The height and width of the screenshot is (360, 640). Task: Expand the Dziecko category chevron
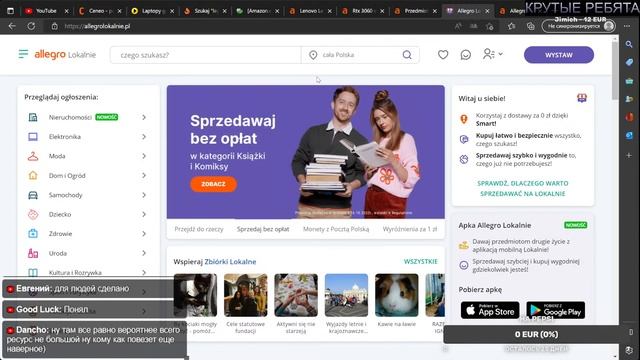pyautogui.click(x=144, y=214)
